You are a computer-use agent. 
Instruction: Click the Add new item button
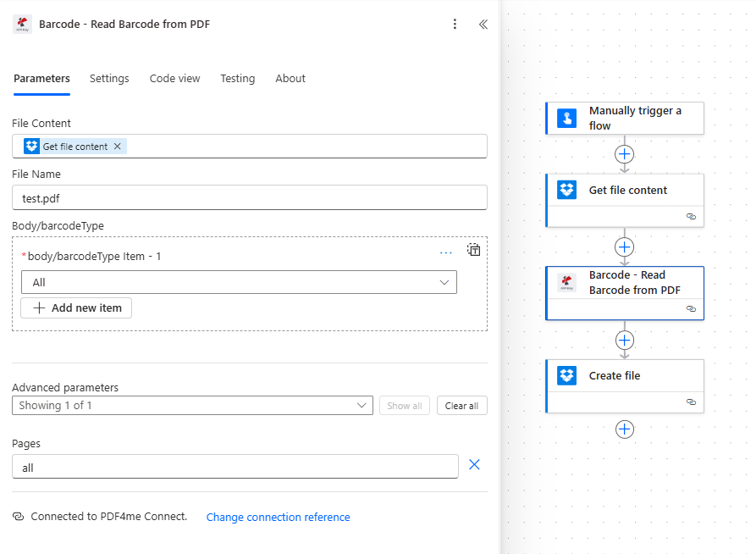(76, 307)
